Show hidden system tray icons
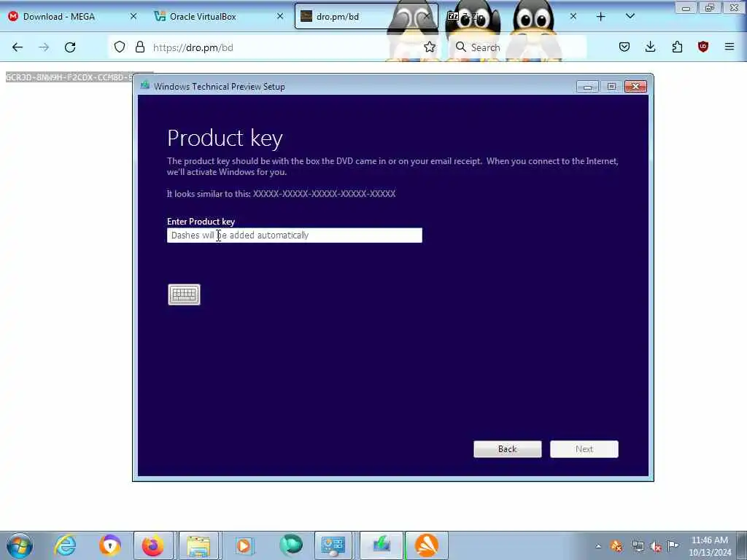This screenshot has height=560, width=747. pyautogui.click(x=598, y=546)
